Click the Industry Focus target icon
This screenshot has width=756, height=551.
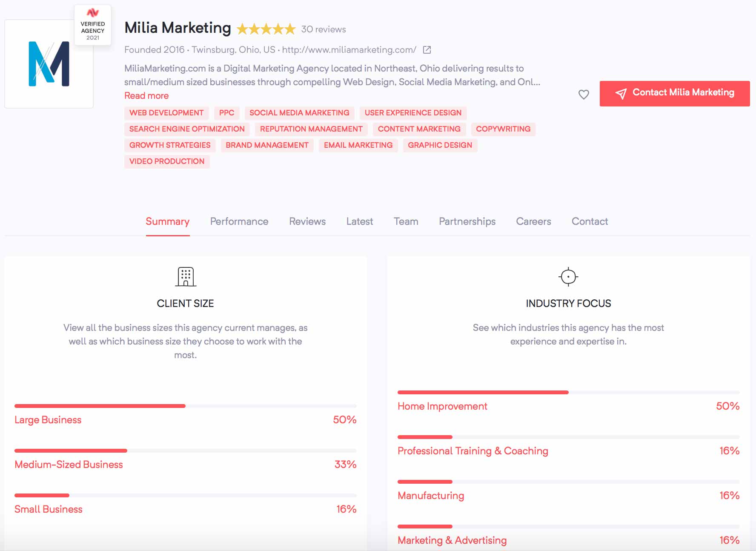(568, 277)
